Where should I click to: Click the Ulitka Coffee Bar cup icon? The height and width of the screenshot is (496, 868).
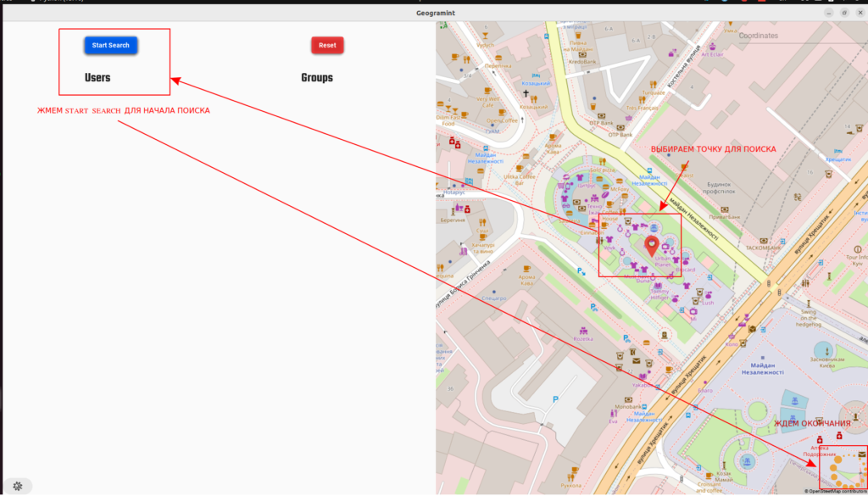520,170
